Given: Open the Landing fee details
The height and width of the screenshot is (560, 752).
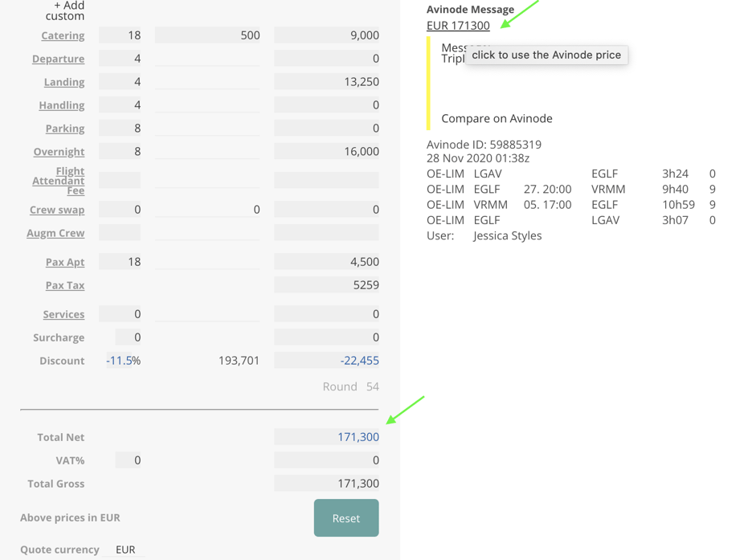Looking at the screenshot, I should click(63, 82).
